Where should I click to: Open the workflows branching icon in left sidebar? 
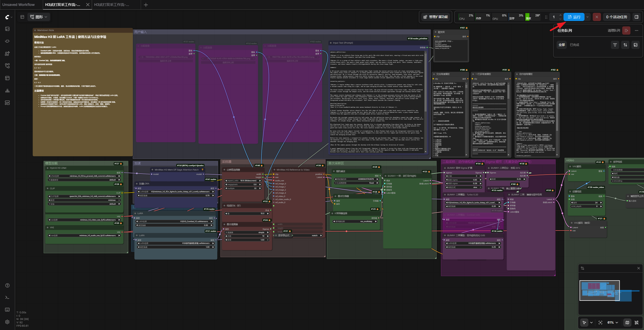[x=7, y=66]
